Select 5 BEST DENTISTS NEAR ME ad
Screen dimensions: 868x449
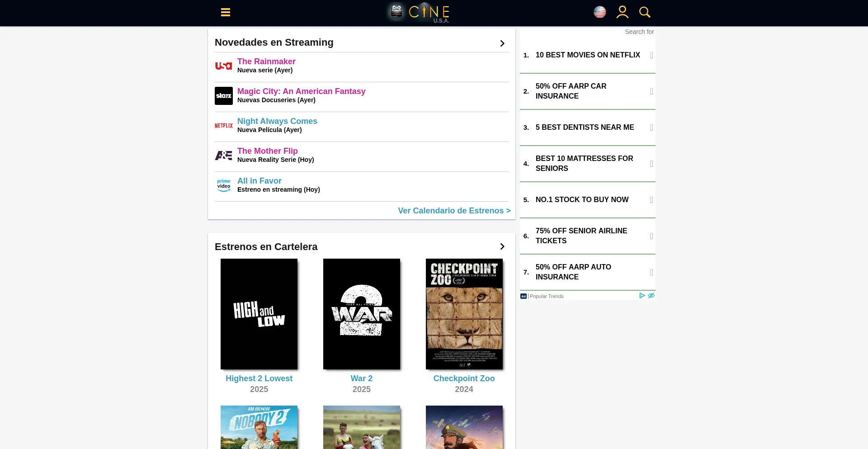pos(588,128)
